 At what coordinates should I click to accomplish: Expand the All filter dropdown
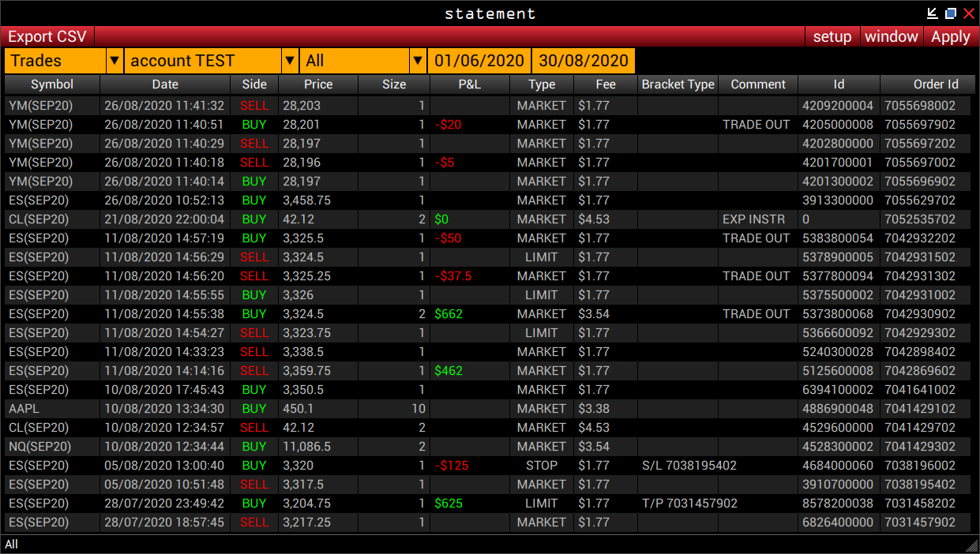pyautogui.click(x=417, y=61)
